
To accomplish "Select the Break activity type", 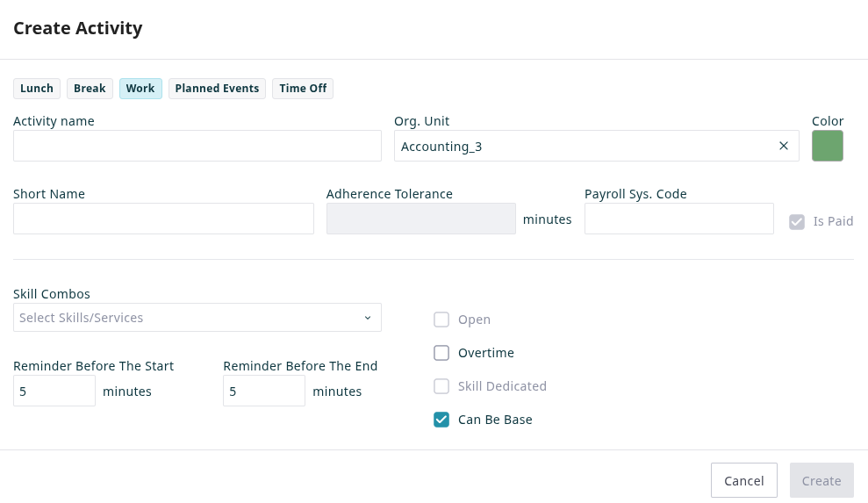I will pos(90,89).
